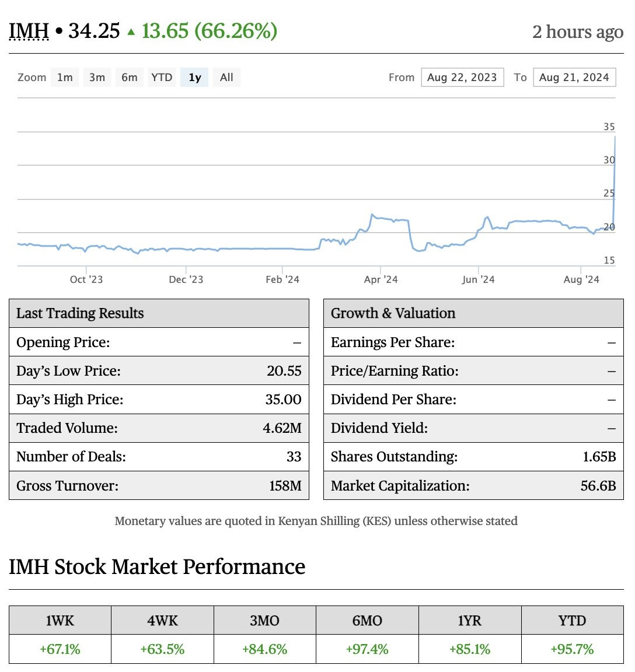
Task: Click the Apr '24 axis label
Action: pos(381,279)
